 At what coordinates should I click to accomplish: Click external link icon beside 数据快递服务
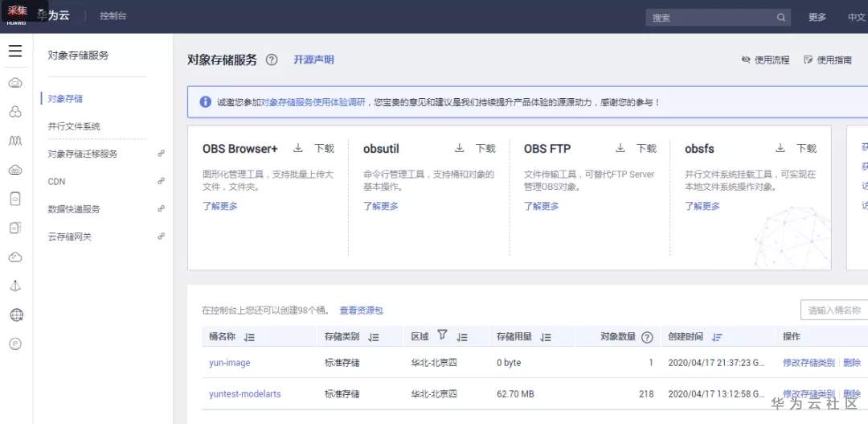tap(161, 208)
